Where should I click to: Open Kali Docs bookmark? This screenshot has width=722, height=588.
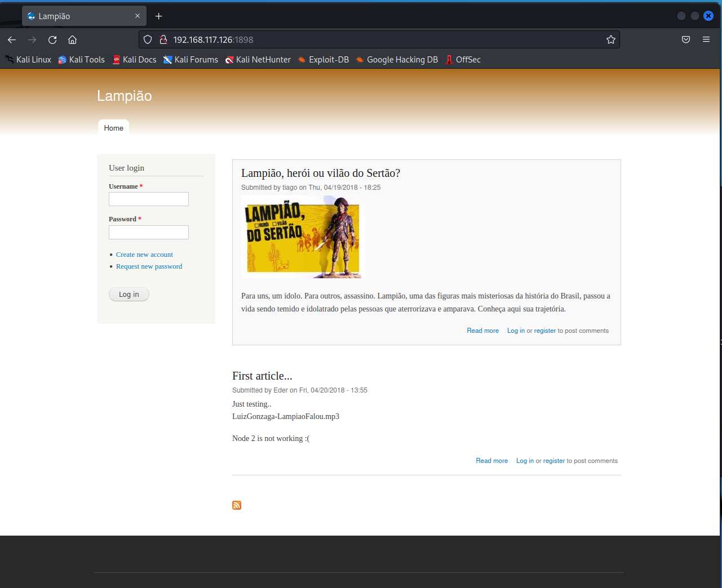click(x=135, y=60)
